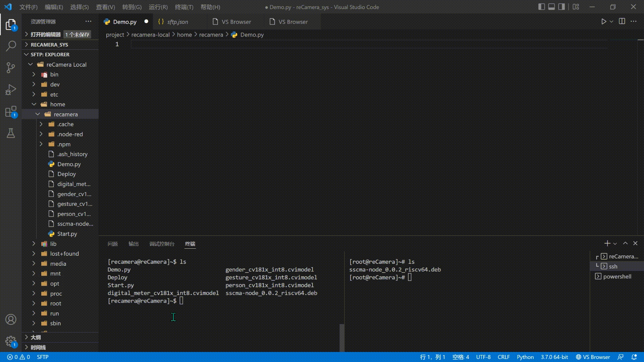644x362 pixels.
Task: Open the notifications bell in status bar
Action: pos(634,357)
